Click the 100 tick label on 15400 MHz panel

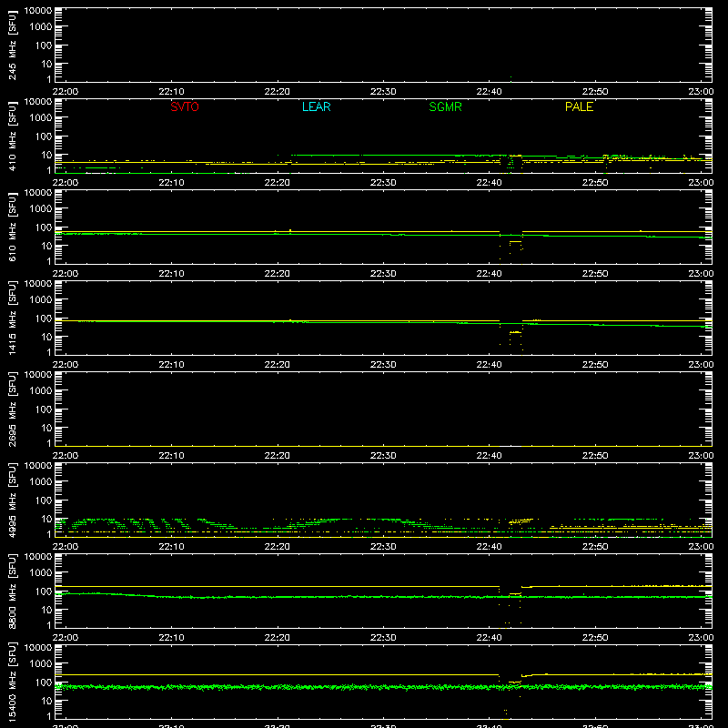[x=44, y=682]
